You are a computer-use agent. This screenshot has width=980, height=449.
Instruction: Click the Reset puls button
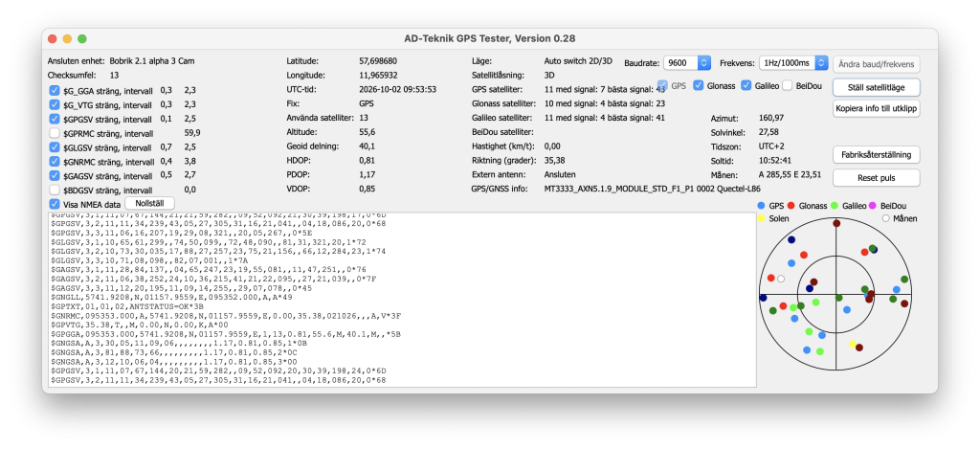click(x=877, y=178)
